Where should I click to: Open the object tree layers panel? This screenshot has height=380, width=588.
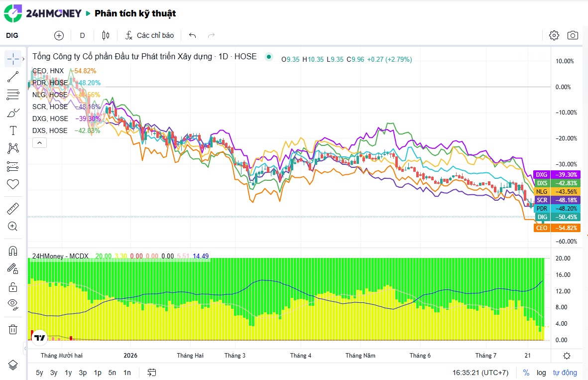click(x=13, y=365)
